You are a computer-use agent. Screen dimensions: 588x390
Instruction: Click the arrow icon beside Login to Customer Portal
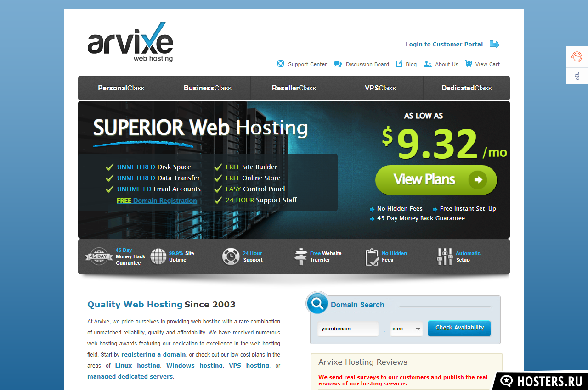pos(494,45)
